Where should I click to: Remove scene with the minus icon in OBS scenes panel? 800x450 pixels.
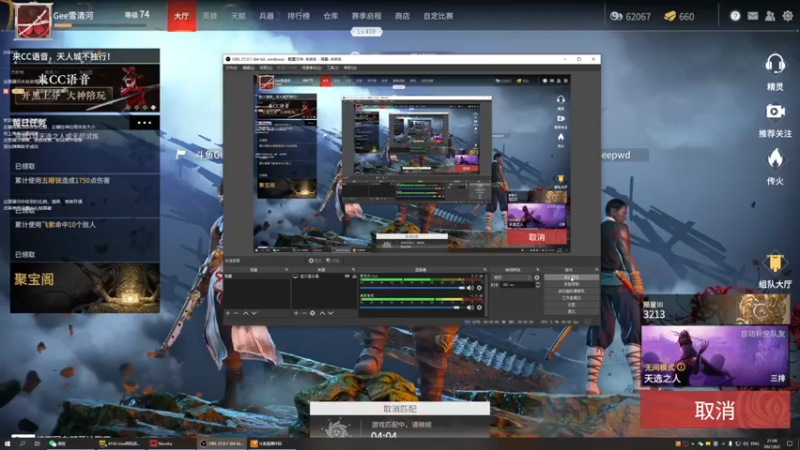[236, 313]
